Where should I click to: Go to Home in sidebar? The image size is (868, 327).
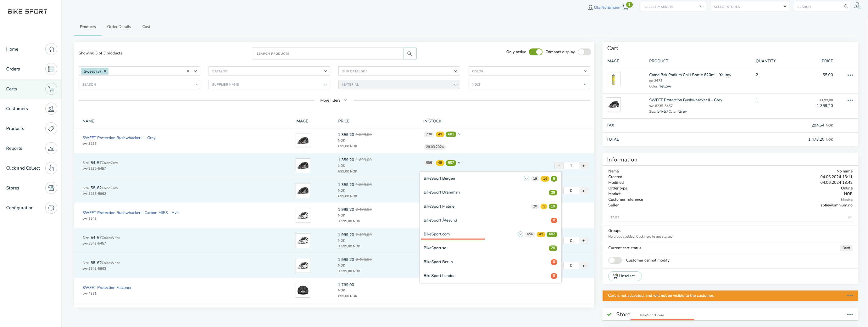tap(12, 49)
